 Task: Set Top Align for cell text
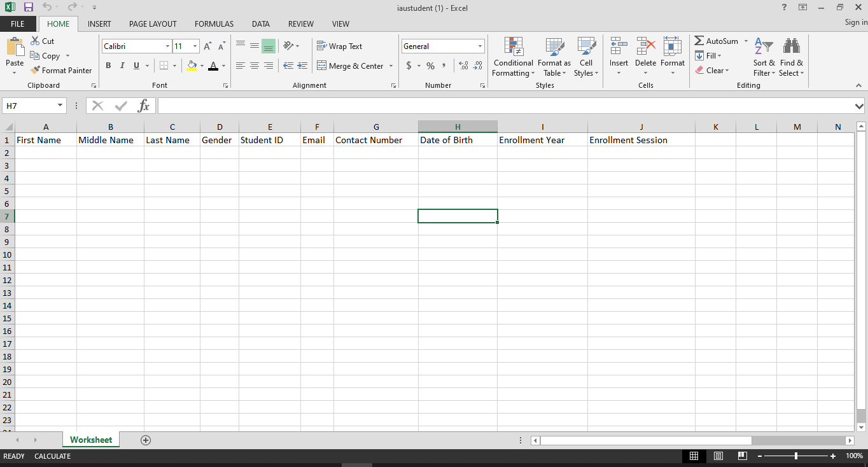(x=241, y=46)
